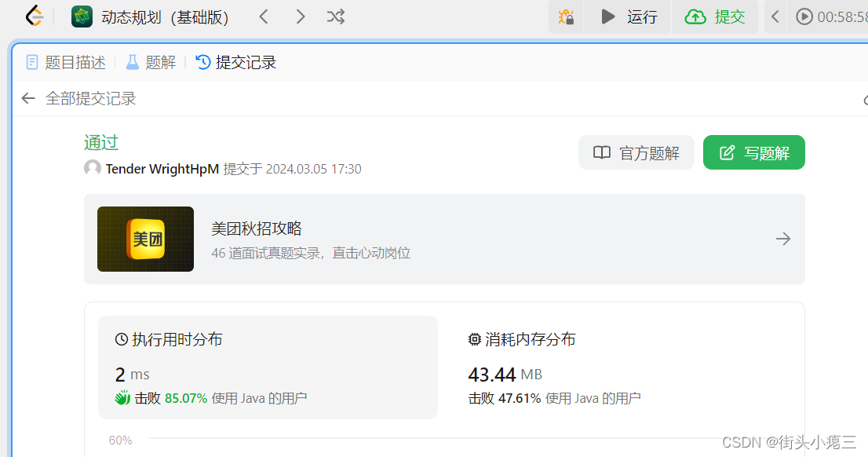Run the code with 运行 button
The image size is (868, 457).
point(629,16)
